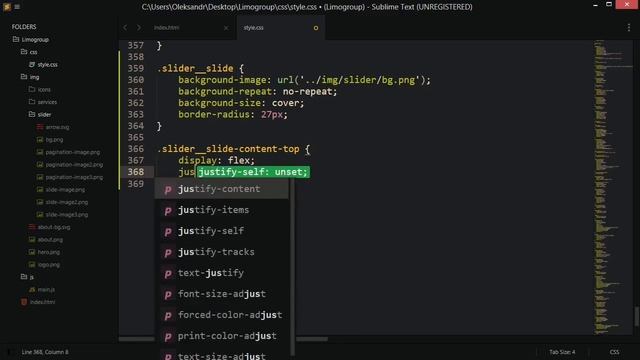Click the Sublime Text logo icon

(x=7, y=7)
